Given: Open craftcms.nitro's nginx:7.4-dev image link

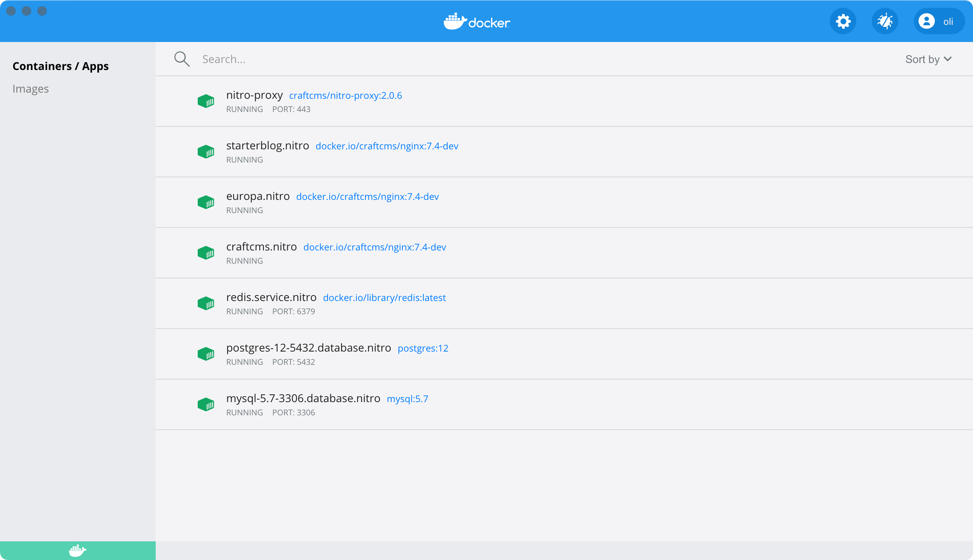Looking at the screenshot, I should [x=375, y=247].
